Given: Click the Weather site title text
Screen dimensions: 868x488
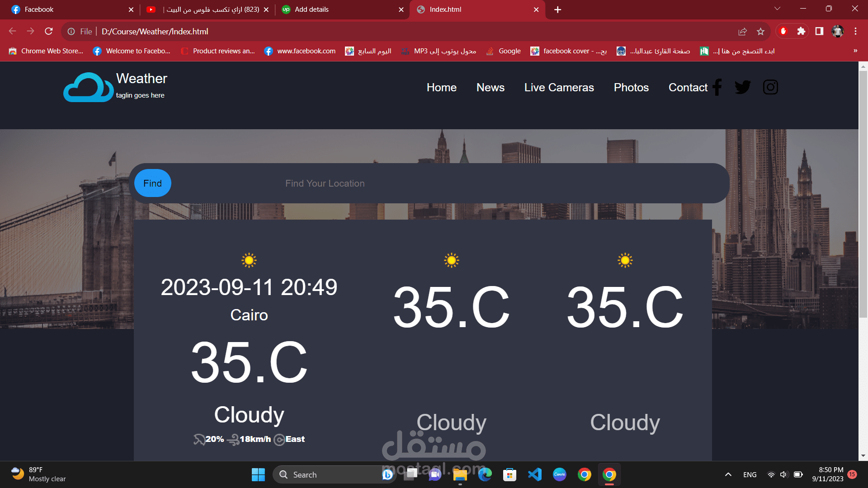Looking at the screenshot, I should (142, 79).
